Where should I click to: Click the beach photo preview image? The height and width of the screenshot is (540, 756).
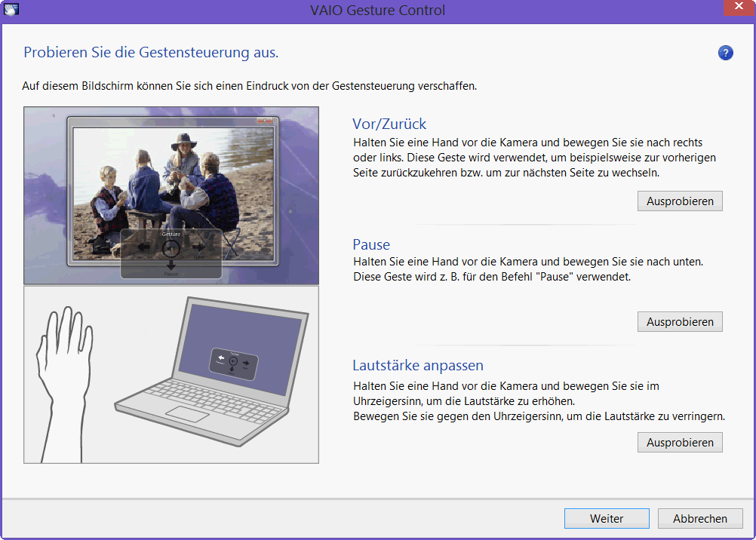[171, 195]
